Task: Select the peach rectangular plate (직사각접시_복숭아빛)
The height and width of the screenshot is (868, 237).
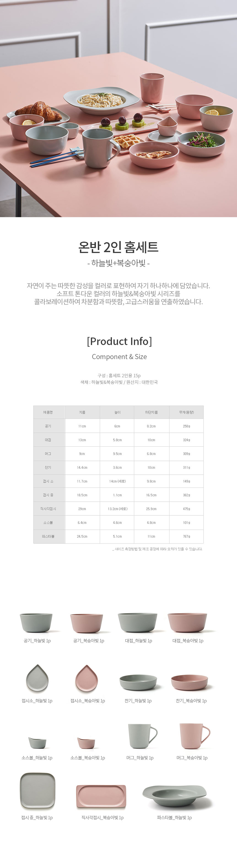Action: pos(101,796)
